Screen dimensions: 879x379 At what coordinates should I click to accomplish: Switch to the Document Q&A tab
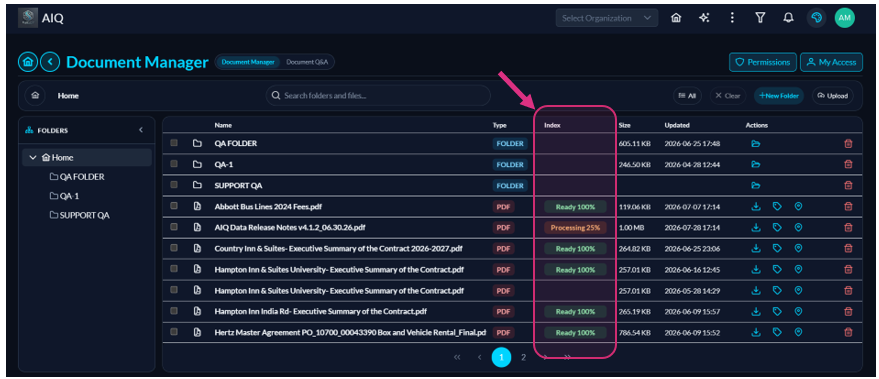click(x=307, y=62)
